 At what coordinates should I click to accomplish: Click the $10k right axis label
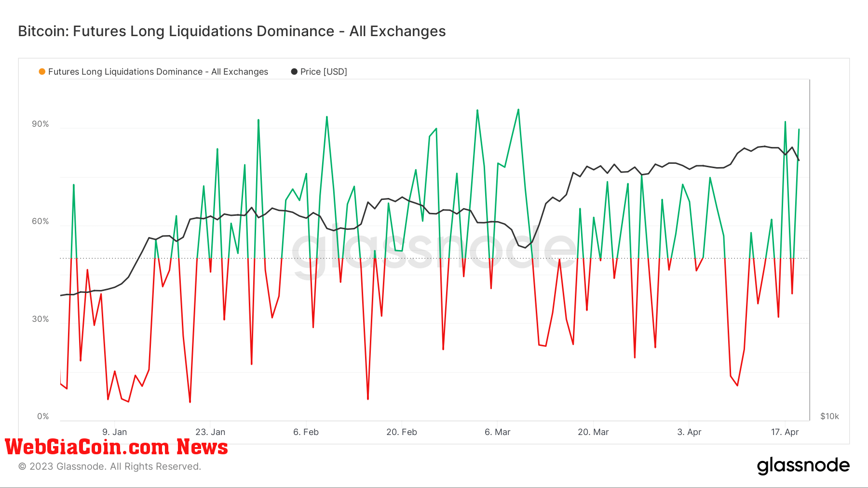coord(830,417)
